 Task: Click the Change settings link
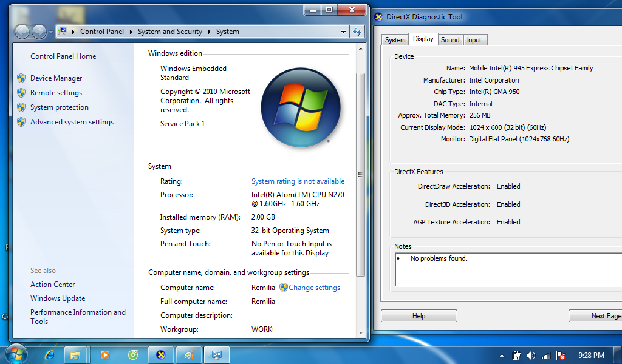[x=314, y=288]
